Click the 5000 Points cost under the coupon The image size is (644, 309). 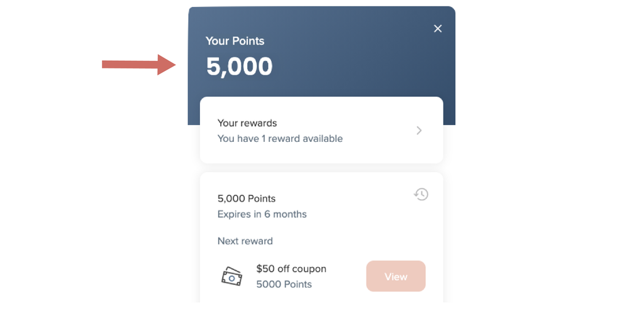coord(284,285)
